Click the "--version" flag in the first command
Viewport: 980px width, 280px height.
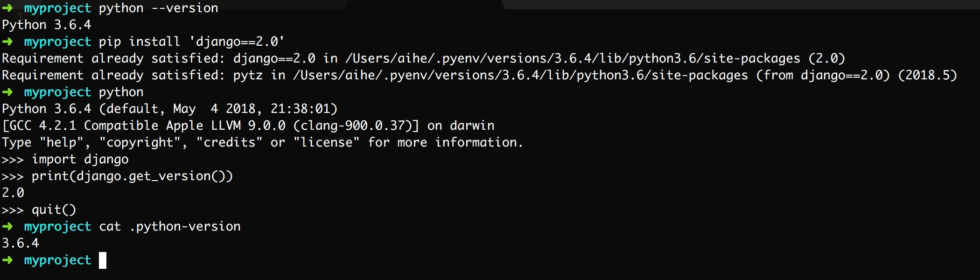(185, 8)
